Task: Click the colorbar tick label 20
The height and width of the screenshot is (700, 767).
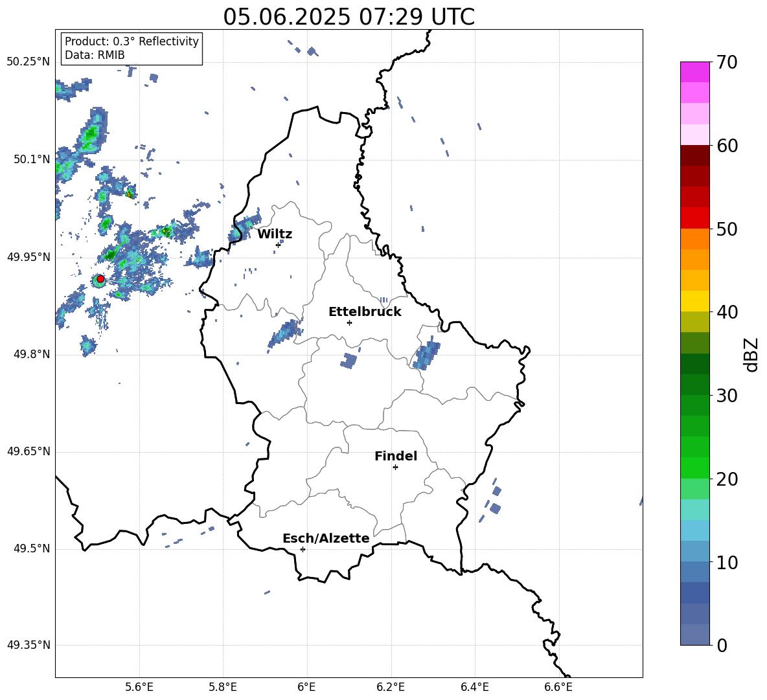Action: pyautogui.click(x=727, y=479)
